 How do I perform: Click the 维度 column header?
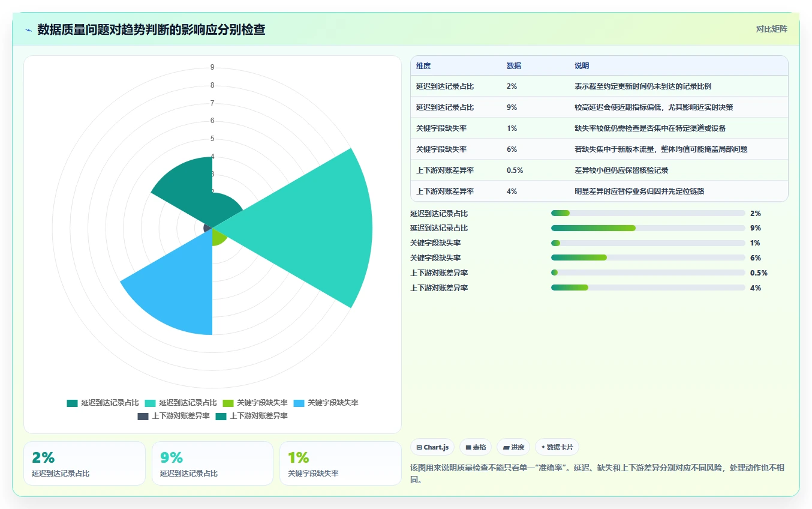click(x=423, y=66)
